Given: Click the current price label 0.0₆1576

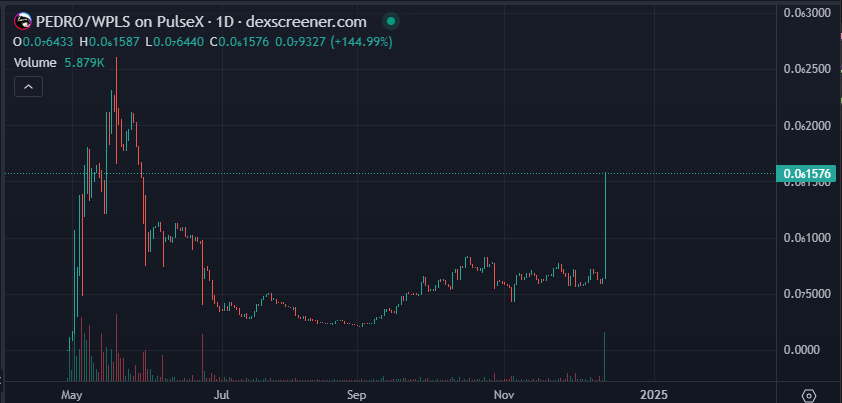Looking at the screenshot, I should (806, 174).
